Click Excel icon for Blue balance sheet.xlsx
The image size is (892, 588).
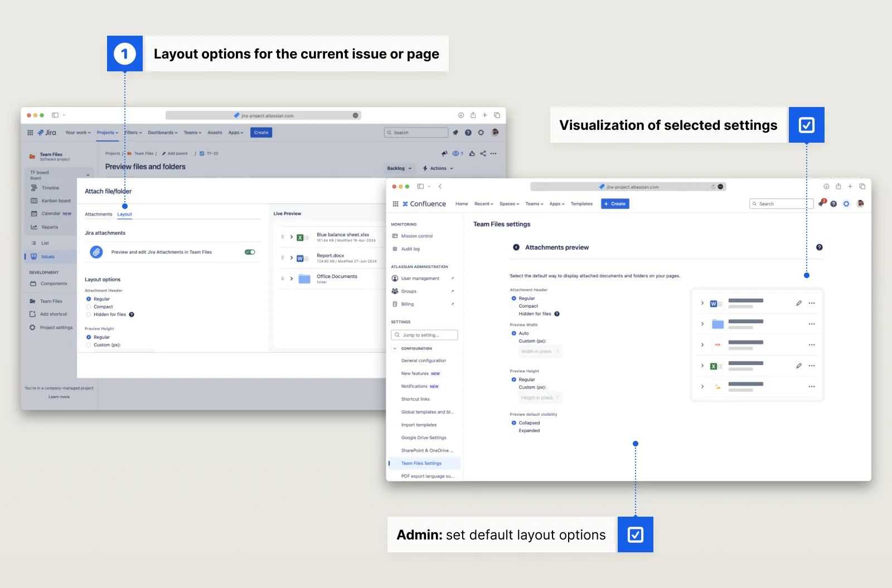coord(303,237)
